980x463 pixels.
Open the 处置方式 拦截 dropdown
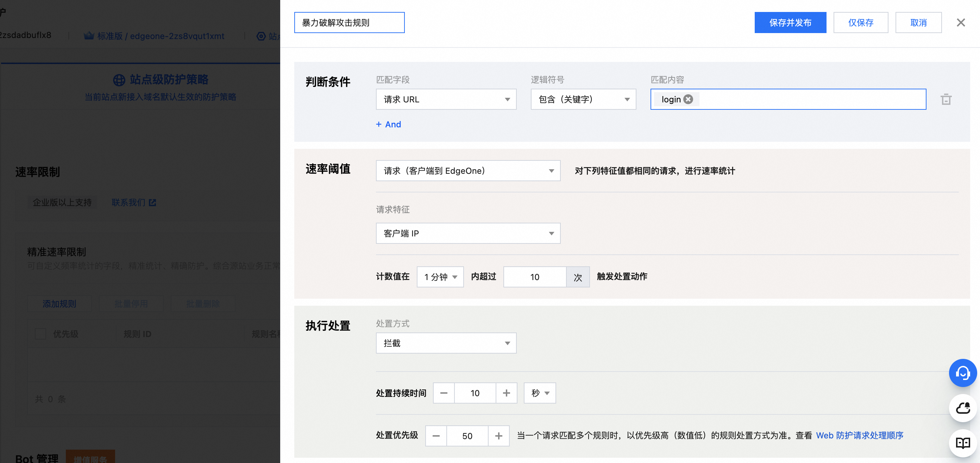tap(446, 343)
